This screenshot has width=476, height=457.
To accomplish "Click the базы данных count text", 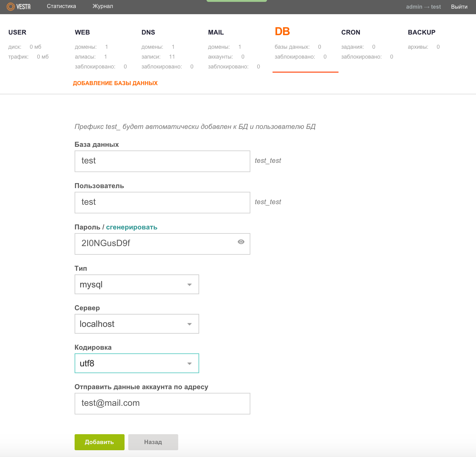I will [x=298, y=47].
